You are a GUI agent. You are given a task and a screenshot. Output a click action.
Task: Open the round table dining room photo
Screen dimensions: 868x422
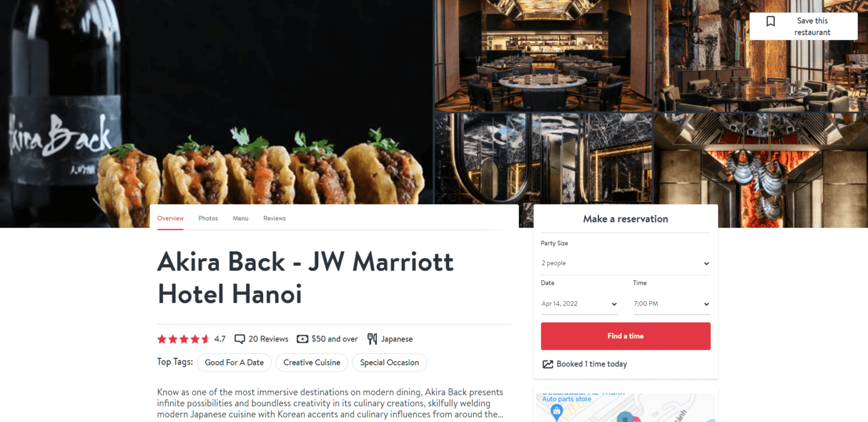(542, 55)
